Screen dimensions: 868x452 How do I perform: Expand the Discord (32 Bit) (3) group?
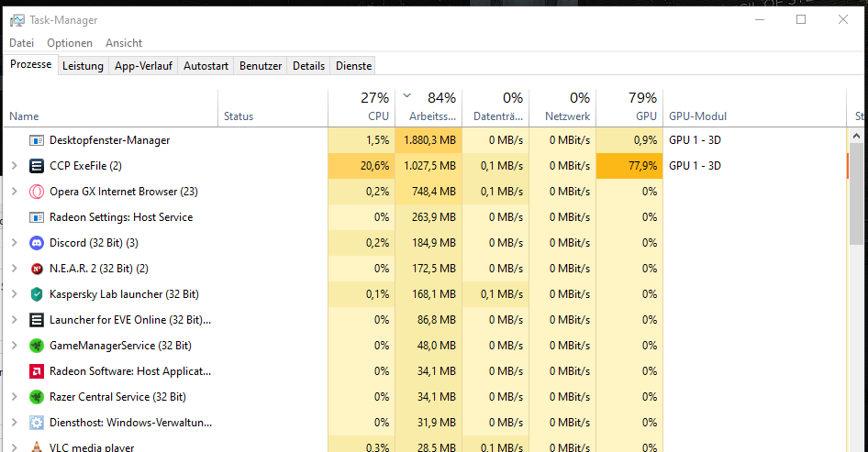pyautogui.click(x=15, y=243)
